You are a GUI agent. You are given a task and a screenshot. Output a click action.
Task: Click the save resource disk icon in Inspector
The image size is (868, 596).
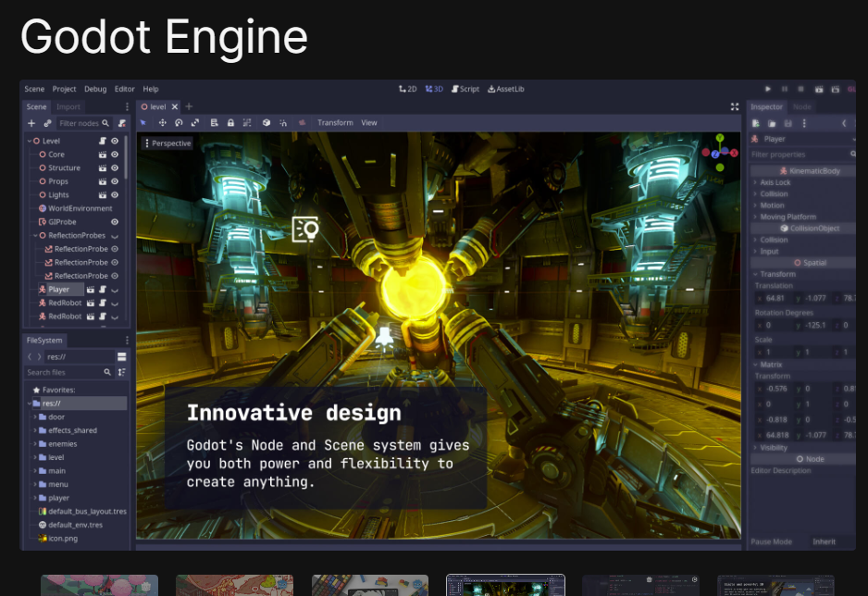click(788, 123)
